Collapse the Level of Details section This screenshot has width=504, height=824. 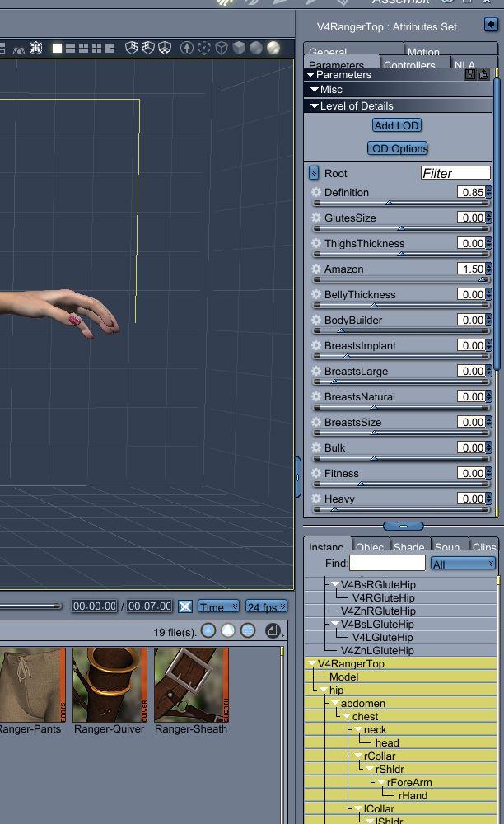point(315,105)
